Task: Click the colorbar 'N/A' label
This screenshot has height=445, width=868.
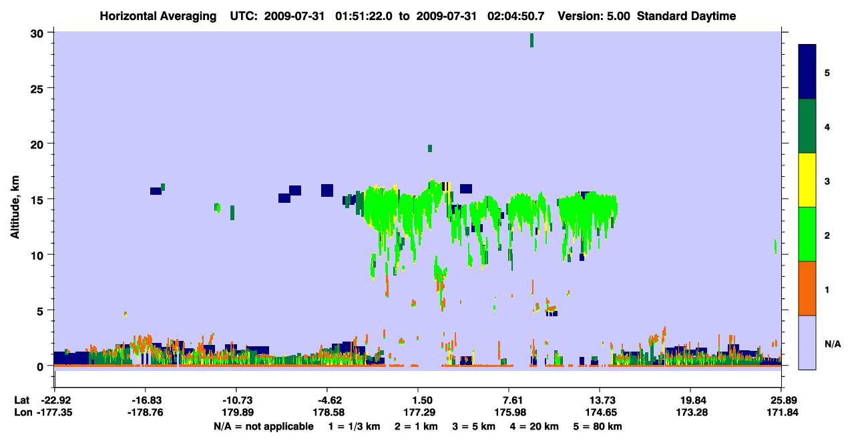Action: (833, 344)
